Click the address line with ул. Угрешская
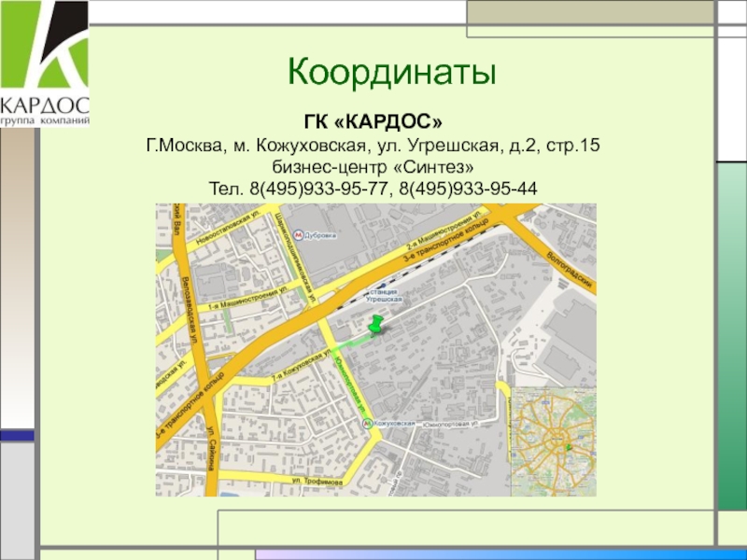Viewport: 747px width, 560px height. (373, 145)
